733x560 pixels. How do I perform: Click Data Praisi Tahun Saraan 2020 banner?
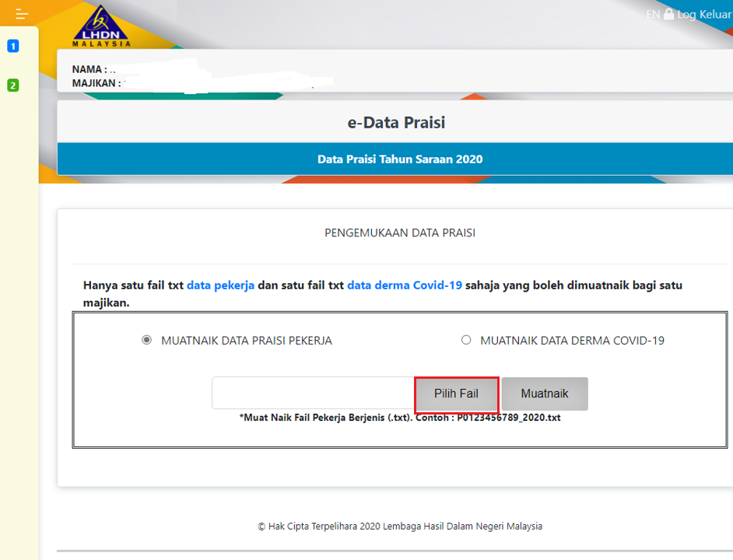[x=400, y=159]
